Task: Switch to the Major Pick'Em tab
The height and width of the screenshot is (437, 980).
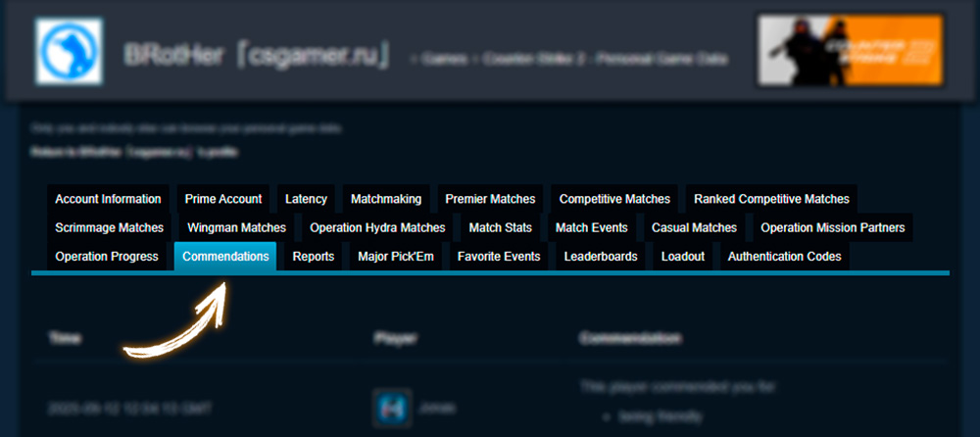Action: (x=396, y=257)
